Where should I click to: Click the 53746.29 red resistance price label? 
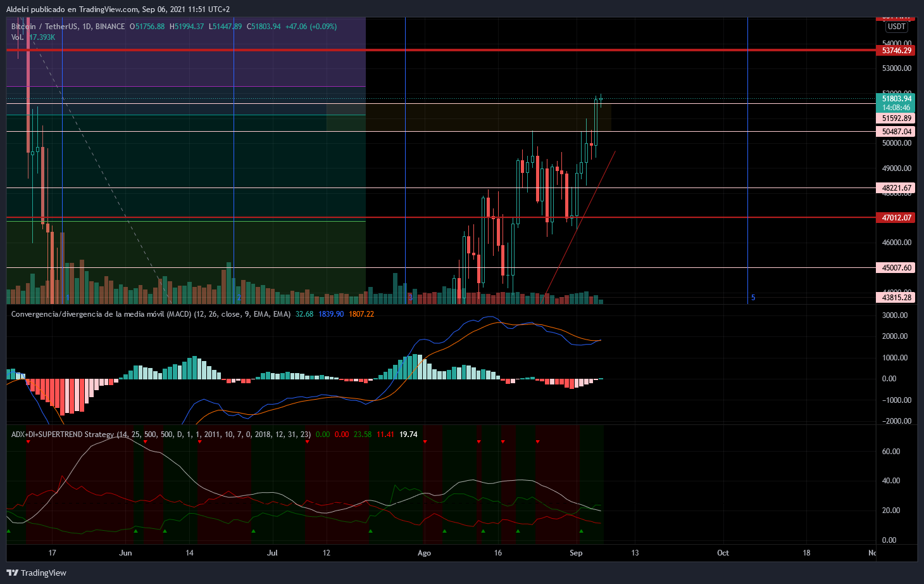coord(896,51)
